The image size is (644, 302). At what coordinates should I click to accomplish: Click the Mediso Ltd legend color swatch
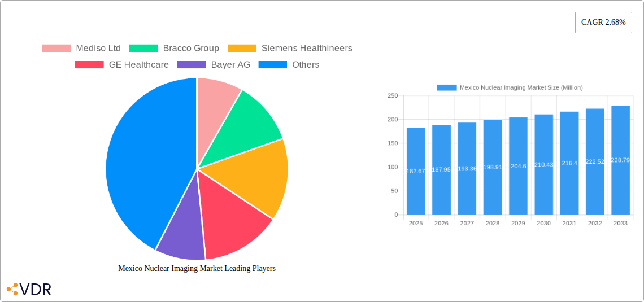56,49
